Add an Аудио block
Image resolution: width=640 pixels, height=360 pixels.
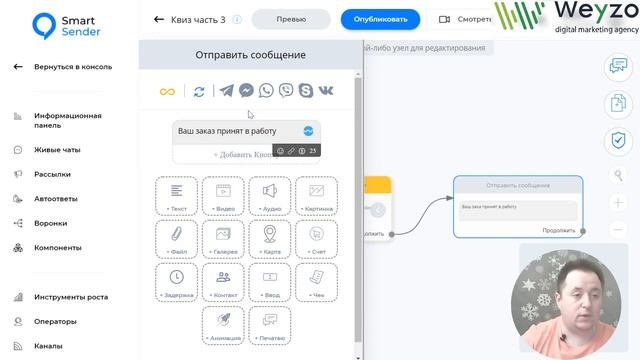(x=270, y=196)
